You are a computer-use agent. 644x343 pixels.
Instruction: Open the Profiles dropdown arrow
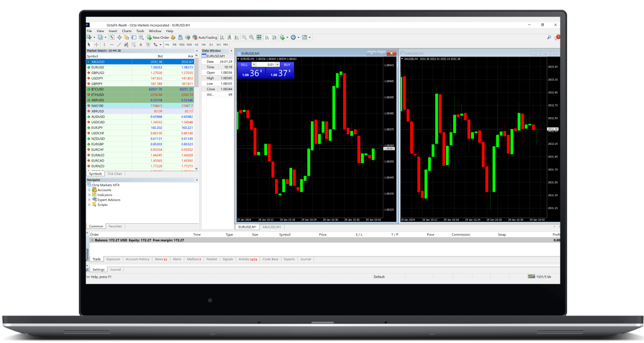[105, 37]
